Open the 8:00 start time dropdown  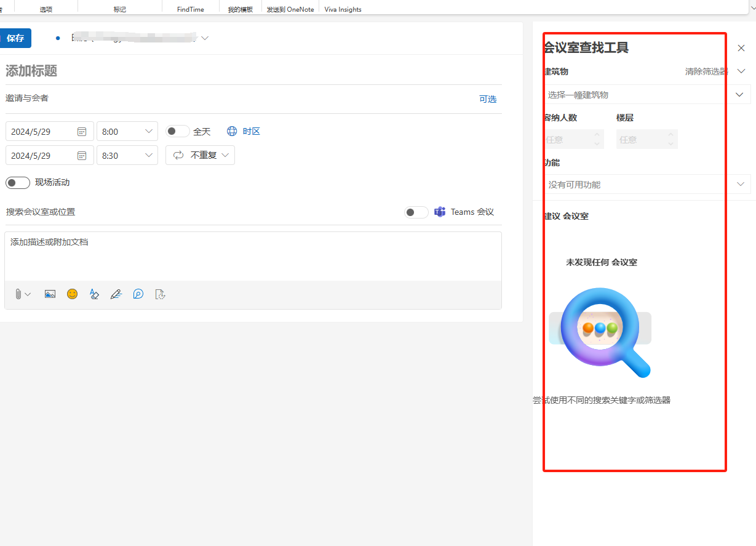[x=127, y=131]
